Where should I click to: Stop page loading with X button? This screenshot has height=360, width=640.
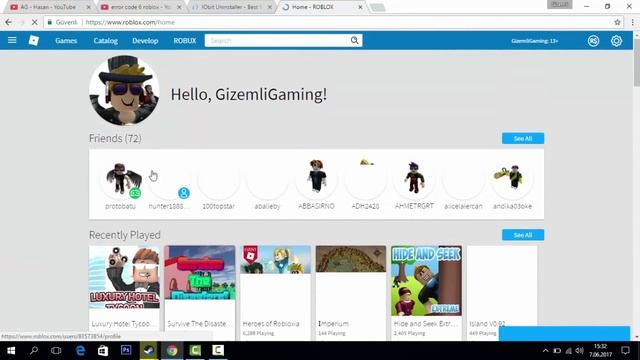coord(35,22)
